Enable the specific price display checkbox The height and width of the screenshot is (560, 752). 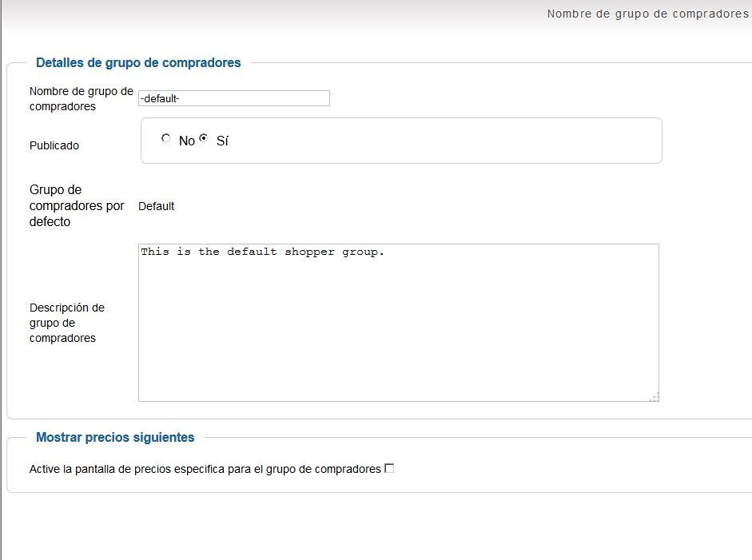[x=389, y=468]
